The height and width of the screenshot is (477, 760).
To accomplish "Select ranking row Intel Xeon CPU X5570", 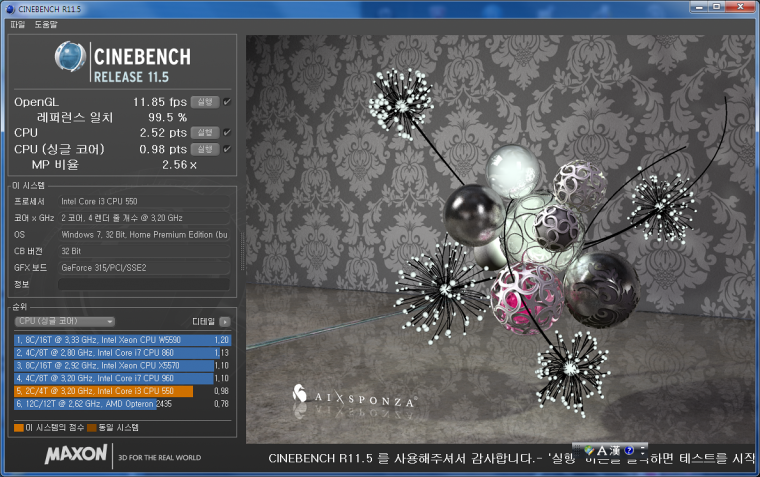I will pyautogui.click(x=123, y=366).
